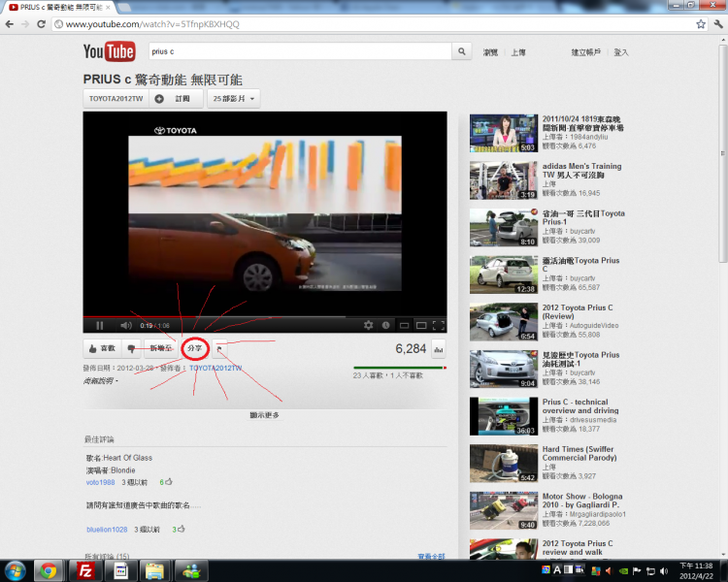Enter fullscreen video mode
The image size is (728, 582).
point(439,325)
